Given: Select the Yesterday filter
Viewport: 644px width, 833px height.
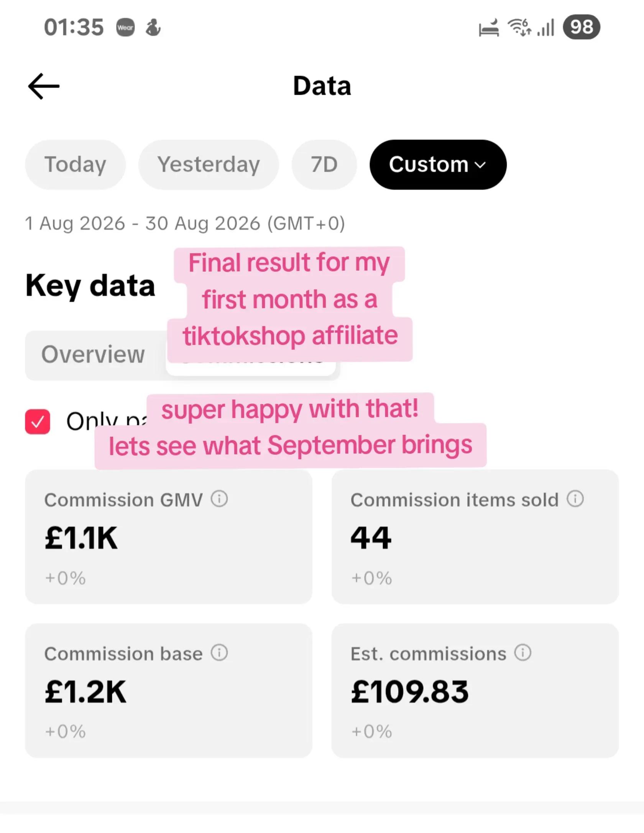Looking at the screenshot, I should (x=209, y=165).
